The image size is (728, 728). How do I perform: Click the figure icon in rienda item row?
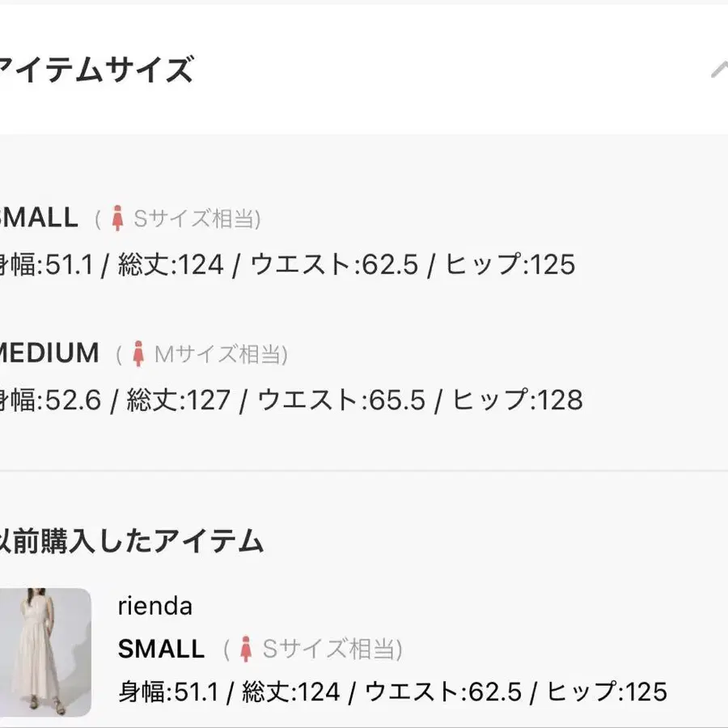[246, 649]
